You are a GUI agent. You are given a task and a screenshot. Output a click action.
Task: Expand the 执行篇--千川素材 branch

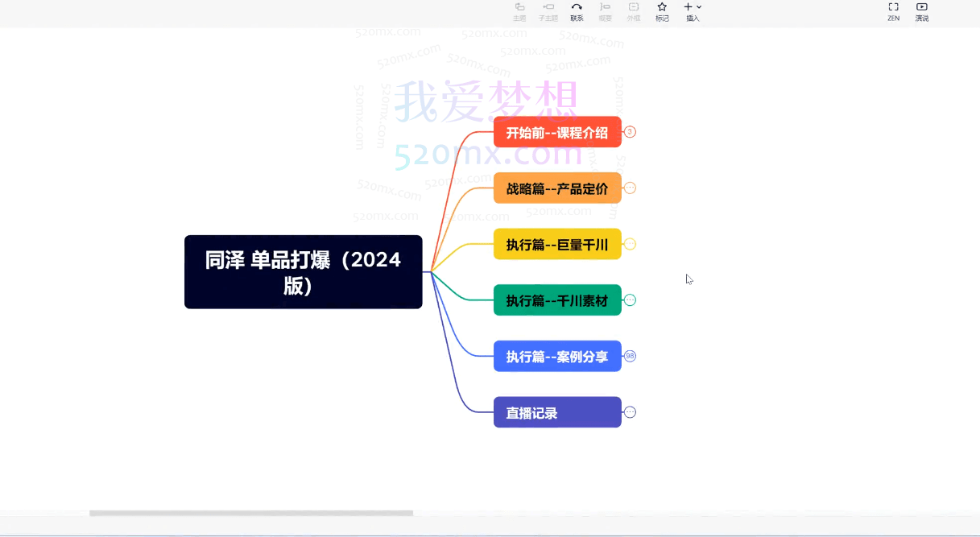[x=630, y=300]
